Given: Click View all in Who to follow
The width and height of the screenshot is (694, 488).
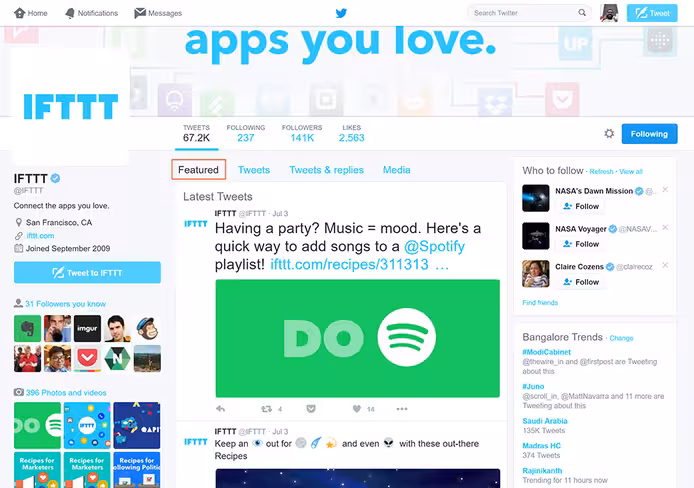Looking at the screenshot, I should pyautogui.click(x=631, y=172).
